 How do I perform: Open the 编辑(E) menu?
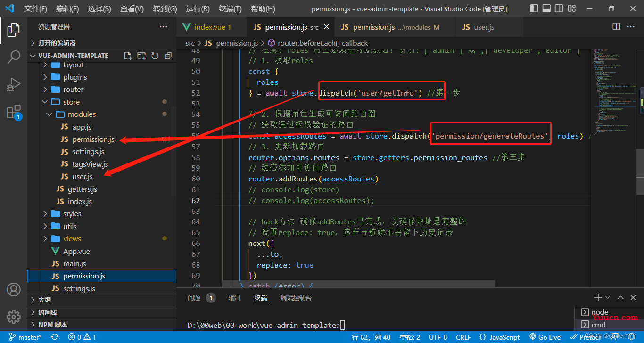point(67,9)
